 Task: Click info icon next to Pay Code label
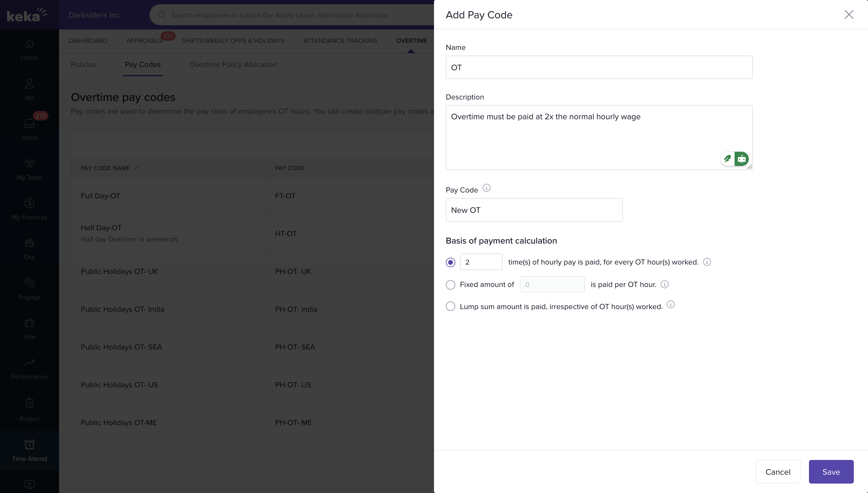(486, 188)
